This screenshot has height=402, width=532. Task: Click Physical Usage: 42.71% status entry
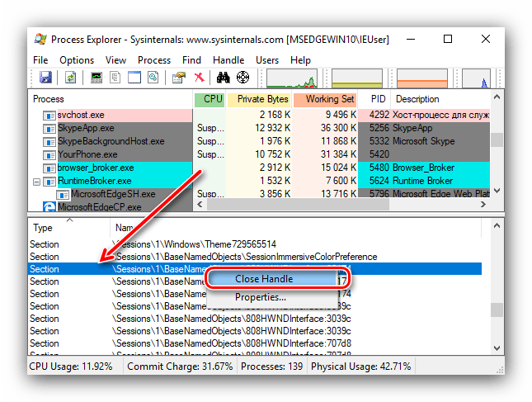360,367
